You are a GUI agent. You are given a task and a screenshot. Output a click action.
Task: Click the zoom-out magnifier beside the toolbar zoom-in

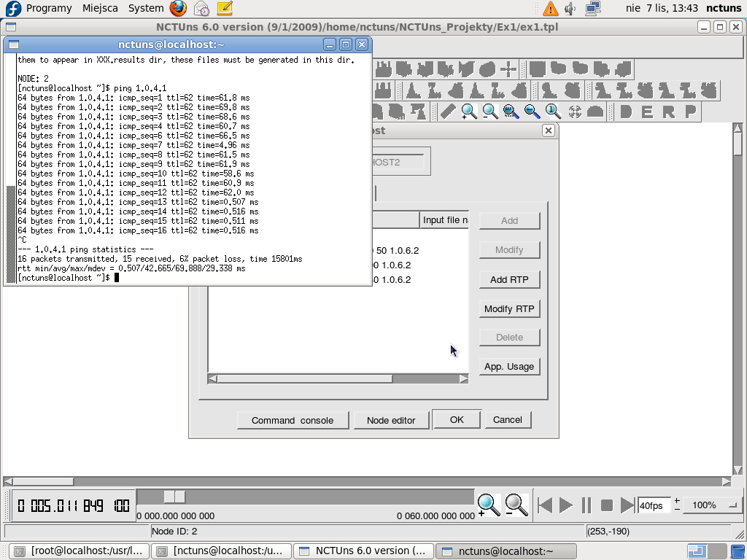[x=490, y=112]
